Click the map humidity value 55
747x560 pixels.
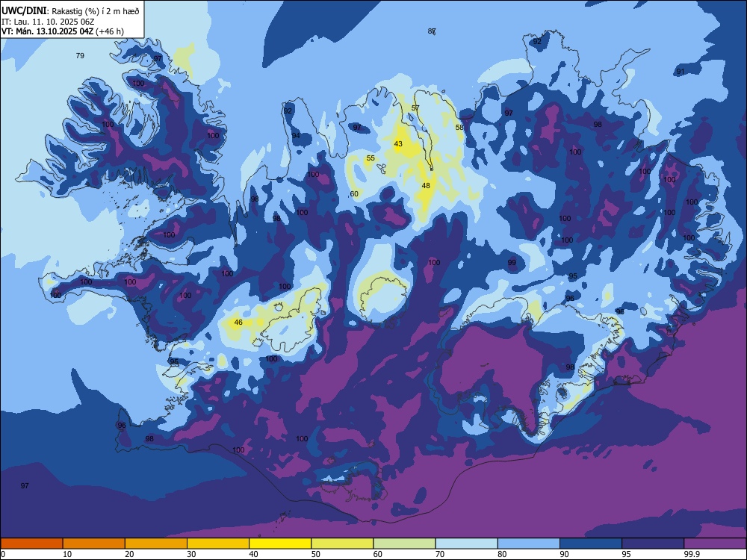[371, 158]
